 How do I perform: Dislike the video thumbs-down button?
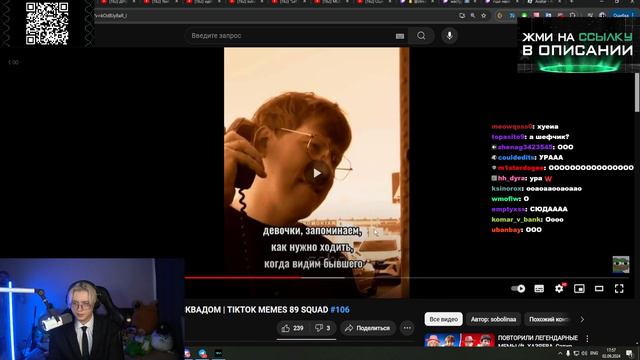[x=322, y=328]
